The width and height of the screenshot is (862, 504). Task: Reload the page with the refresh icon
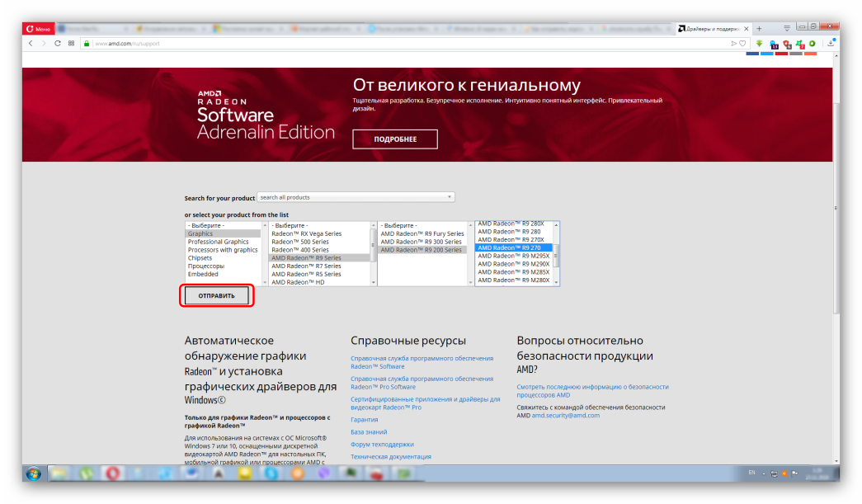coord(57,43)
